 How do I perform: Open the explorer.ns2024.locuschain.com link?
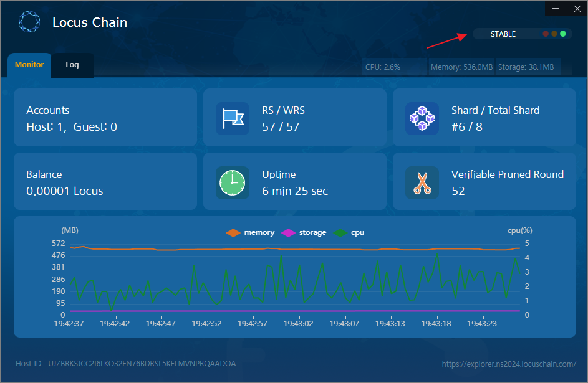[509, 364]
